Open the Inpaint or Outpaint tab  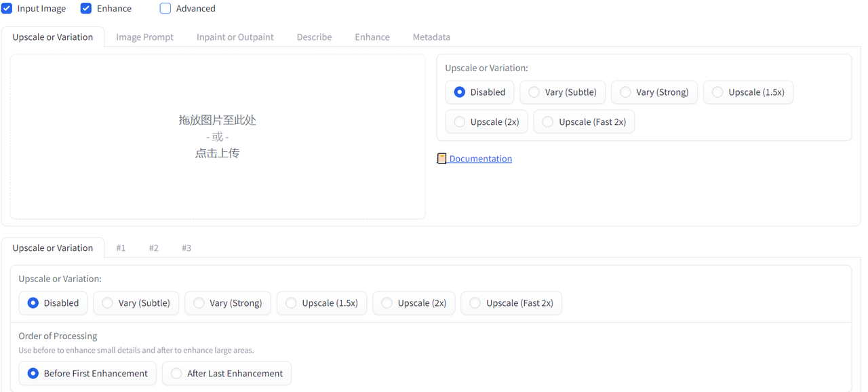pos(235,37)
